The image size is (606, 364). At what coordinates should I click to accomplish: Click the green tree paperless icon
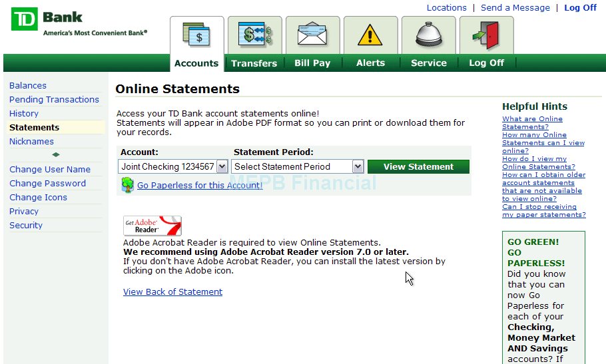[x=128, y=185]
